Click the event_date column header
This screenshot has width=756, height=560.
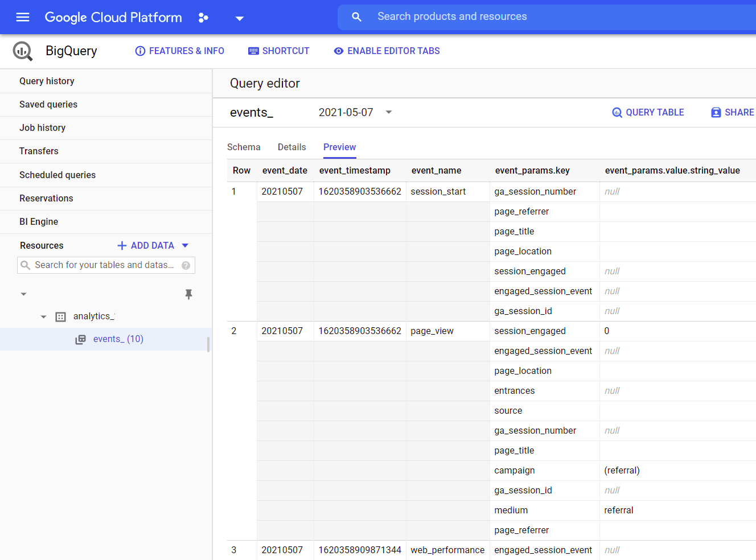click(x=285, y=171)
